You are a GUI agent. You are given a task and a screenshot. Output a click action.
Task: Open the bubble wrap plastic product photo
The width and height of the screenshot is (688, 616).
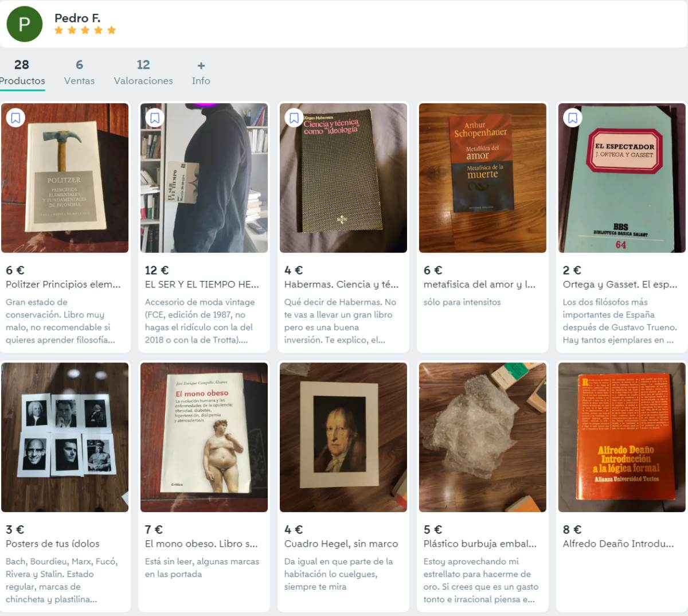[482, 437]
